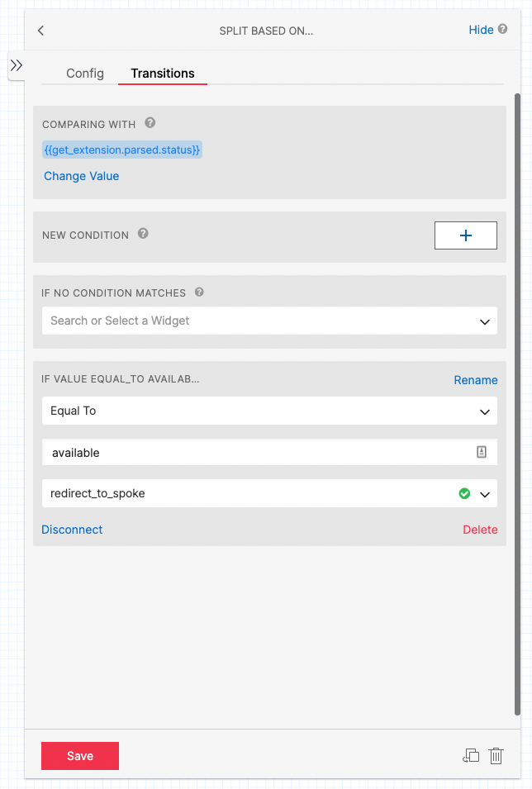Click the help icon next to Hide
Image resolution: width=532 pixels, height=789 pixels.
point(505,29)
